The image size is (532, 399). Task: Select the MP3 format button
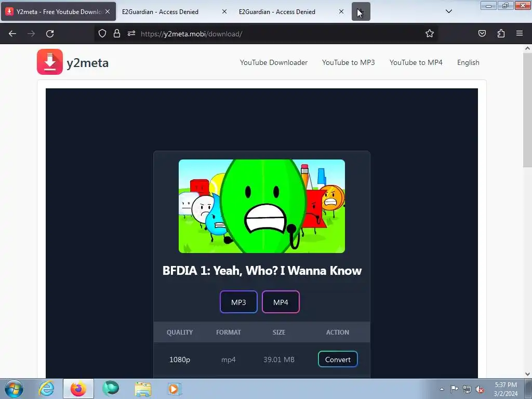pos(238,302)
